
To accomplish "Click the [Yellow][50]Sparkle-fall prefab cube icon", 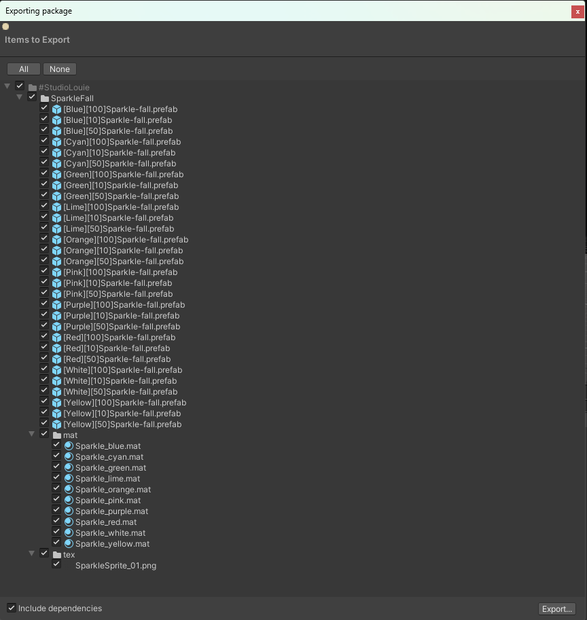I will 57,424.
